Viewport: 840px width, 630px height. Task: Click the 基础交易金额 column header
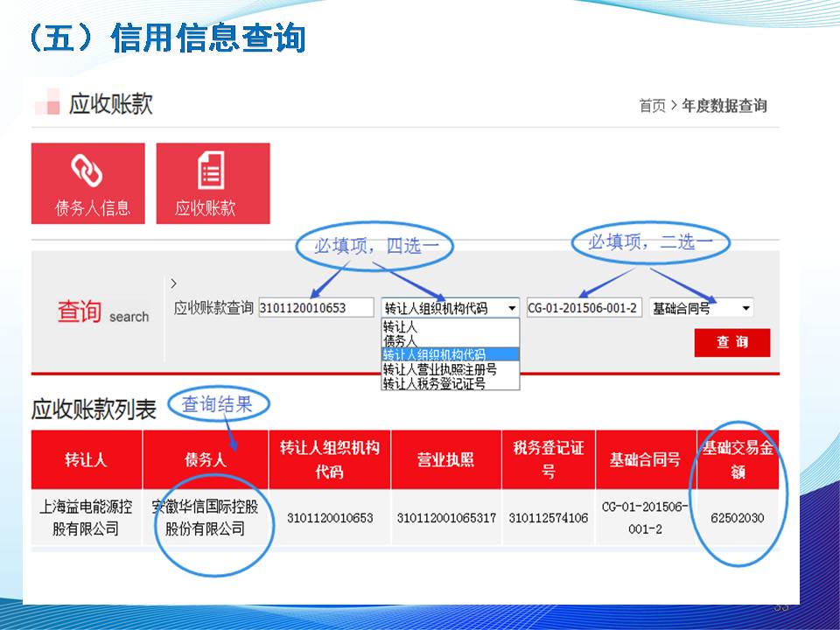(737, 459)
